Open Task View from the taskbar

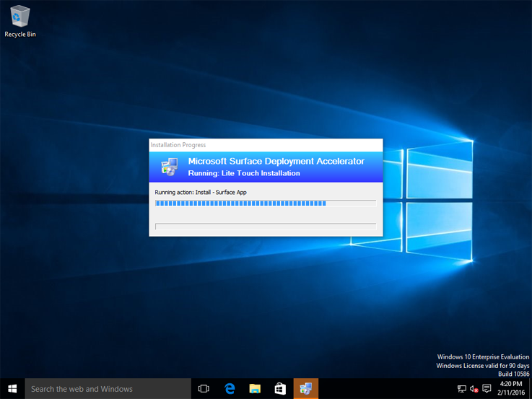tap(204, 388)
